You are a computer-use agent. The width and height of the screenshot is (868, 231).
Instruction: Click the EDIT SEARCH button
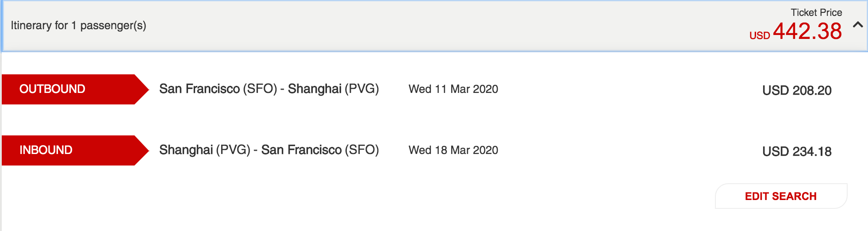click(x=781, y=196)
